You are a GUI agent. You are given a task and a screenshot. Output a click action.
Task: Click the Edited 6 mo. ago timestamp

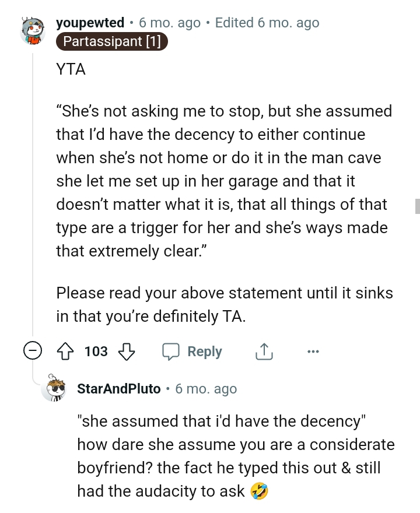point(267,23)
